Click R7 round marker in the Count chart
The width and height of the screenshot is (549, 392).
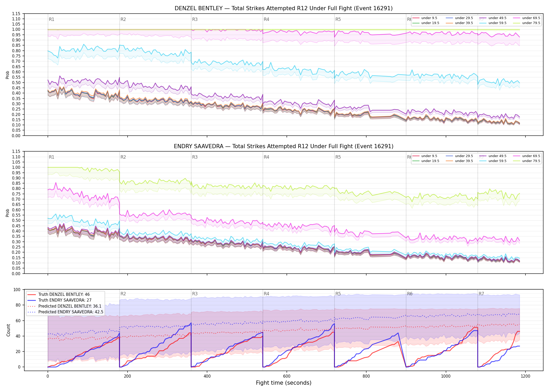481,294
